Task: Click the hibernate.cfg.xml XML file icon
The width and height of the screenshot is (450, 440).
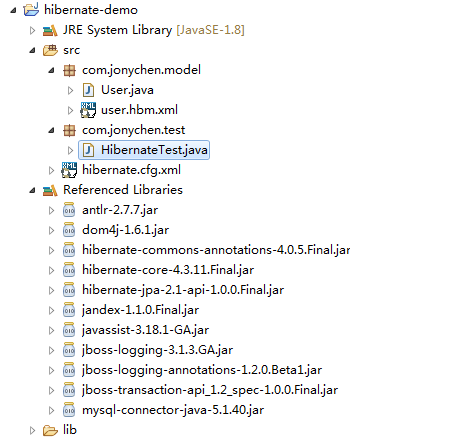Action: point(69,170)
